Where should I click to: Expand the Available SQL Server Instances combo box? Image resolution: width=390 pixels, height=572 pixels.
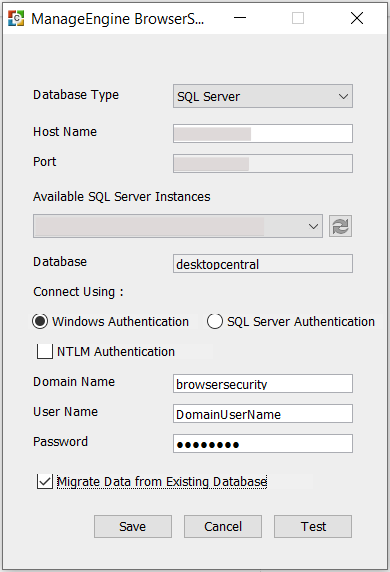click(178, 226)
